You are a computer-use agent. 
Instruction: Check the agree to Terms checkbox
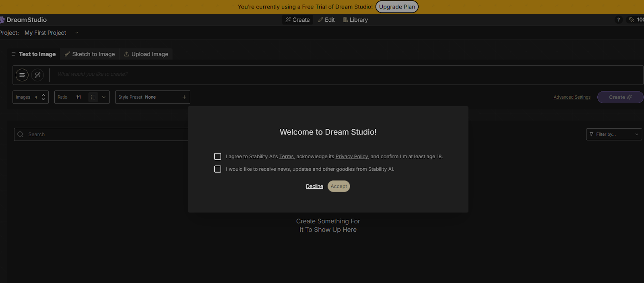click(218, 157)
